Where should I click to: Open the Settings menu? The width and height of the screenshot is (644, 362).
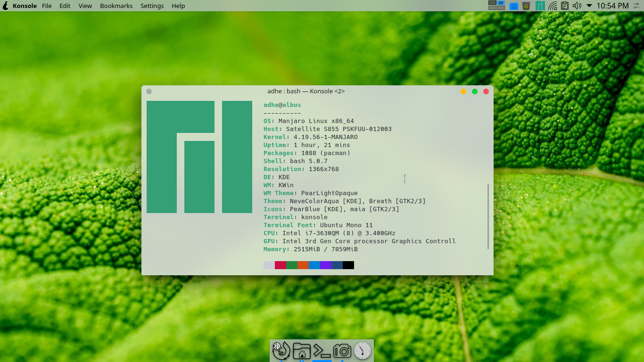[x=152, y=6]
